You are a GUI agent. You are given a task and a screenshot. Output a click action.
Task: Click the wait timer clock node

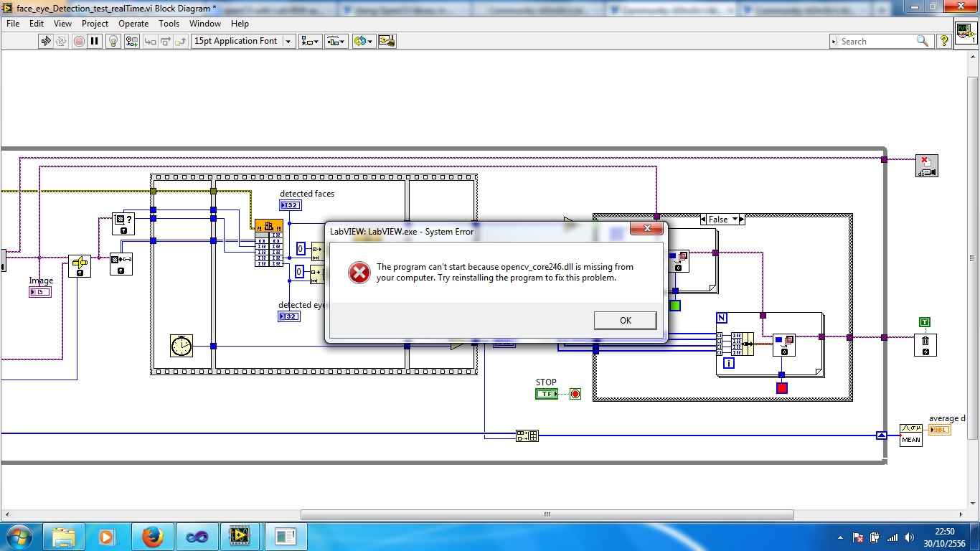tap(182, 346)
